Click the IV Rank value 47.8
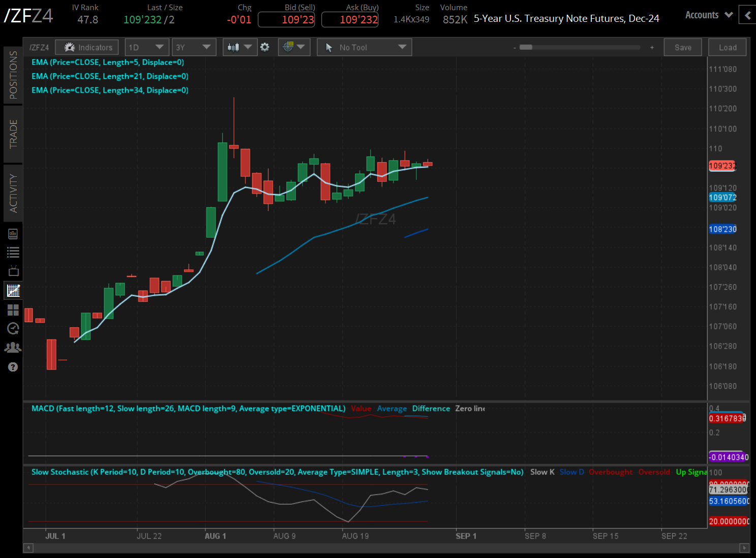 pos(88,20)
